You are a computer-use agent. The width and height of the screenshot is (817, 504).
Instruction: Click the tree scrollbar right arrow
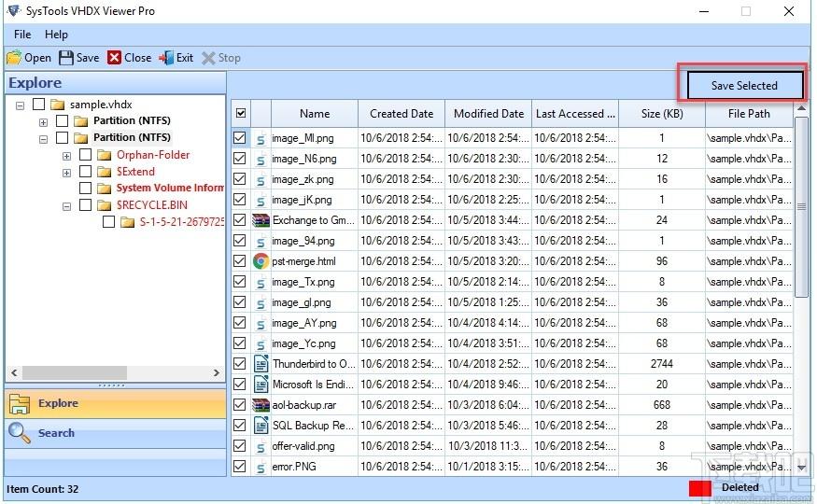tap(217, 372)
